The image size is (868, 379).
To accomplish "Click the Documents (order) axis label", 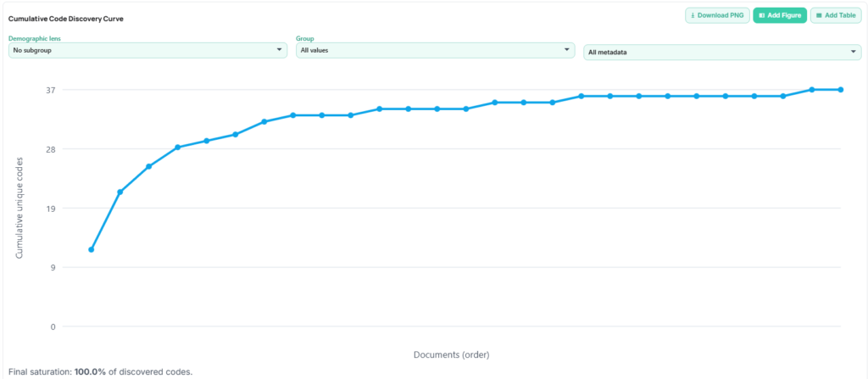I will click(451, 354).
